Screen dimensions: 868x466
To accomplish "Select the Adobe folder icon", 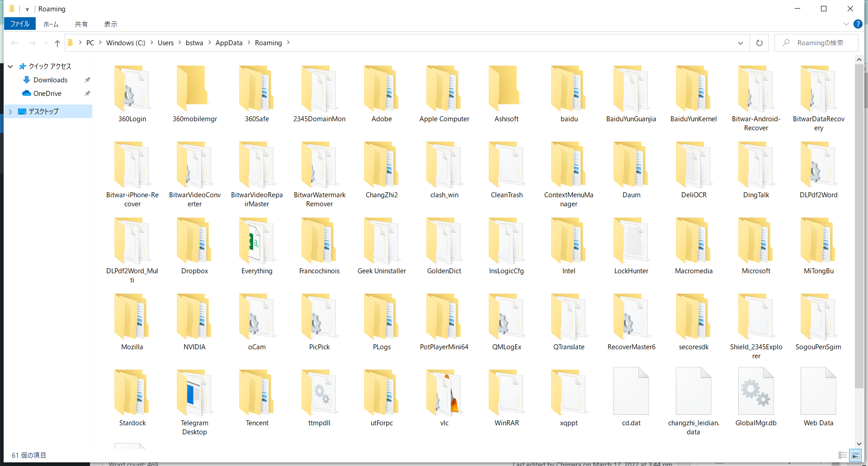I will (x=382, y=89).
